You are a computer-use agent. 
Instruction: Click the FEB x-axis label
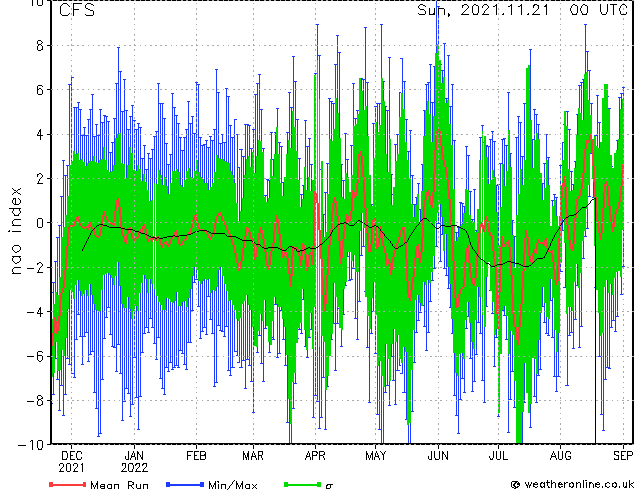(197, 456)
